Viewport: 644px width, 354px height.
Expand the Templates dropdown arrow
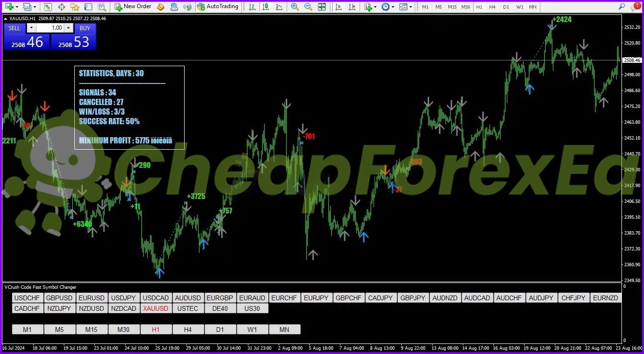[x=411, y=7]
